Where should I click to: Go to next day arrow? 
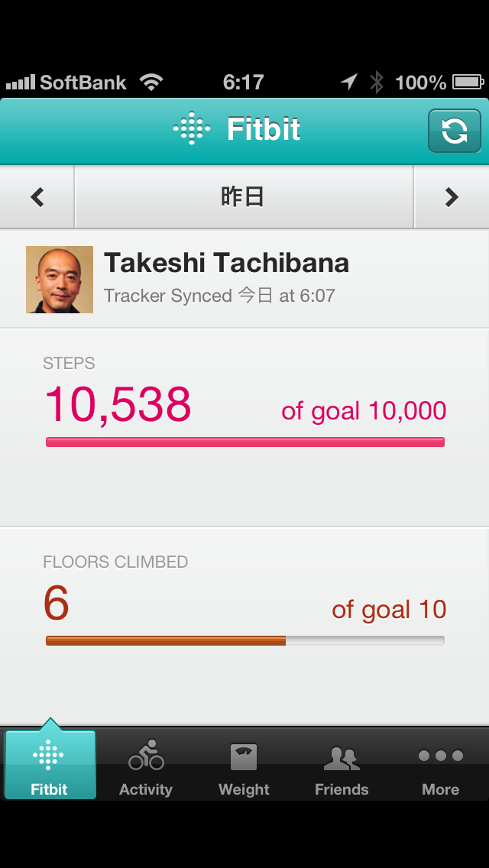coord(452,198)
